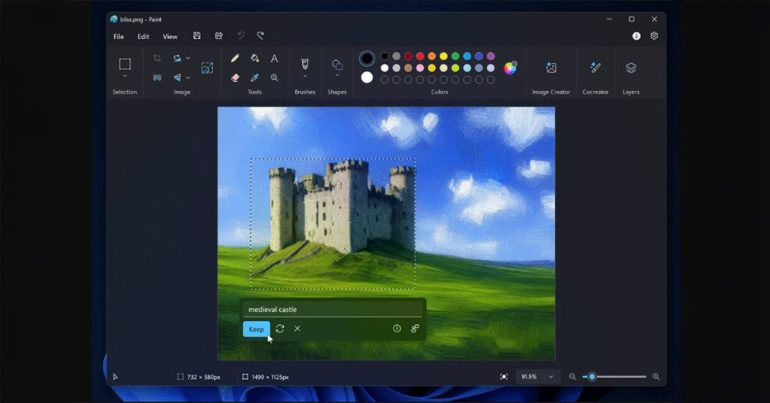This screenshot has width=770, height=403.
Task: Open the Shapes gallery icon
Action: tap(337, 64)
